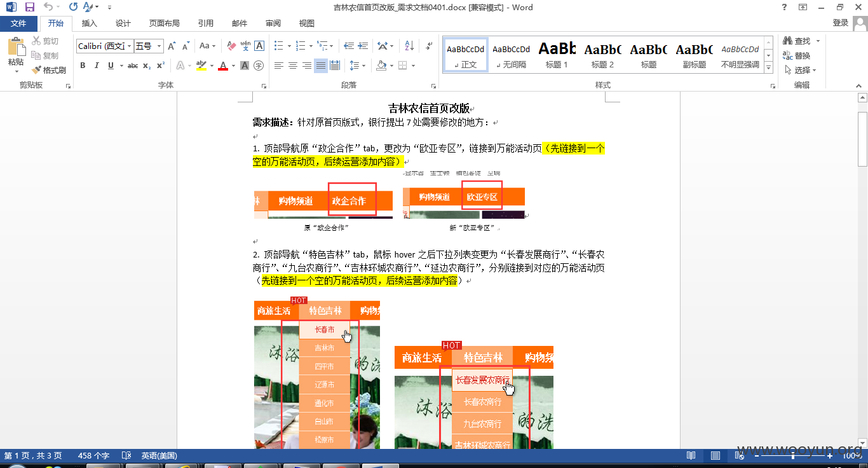Decrease the paragraph indent
868x468 pixels.
349,46
